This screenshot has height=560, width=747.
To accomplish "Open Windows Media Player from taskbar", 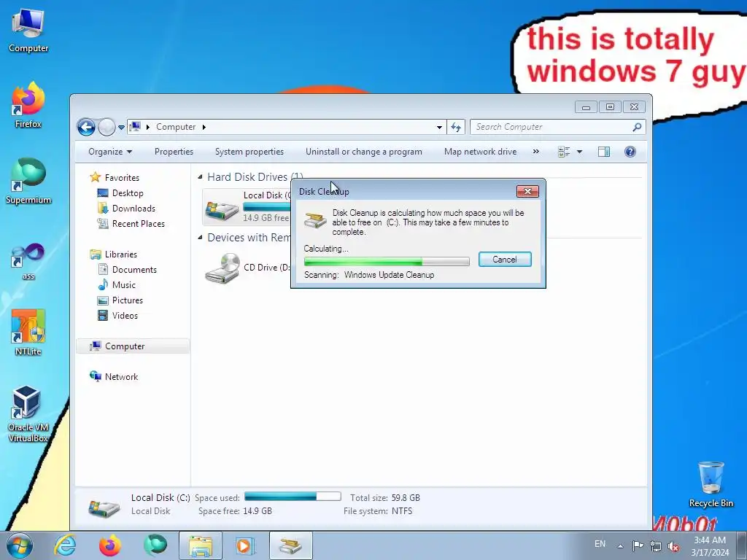I will coord(245,545).
